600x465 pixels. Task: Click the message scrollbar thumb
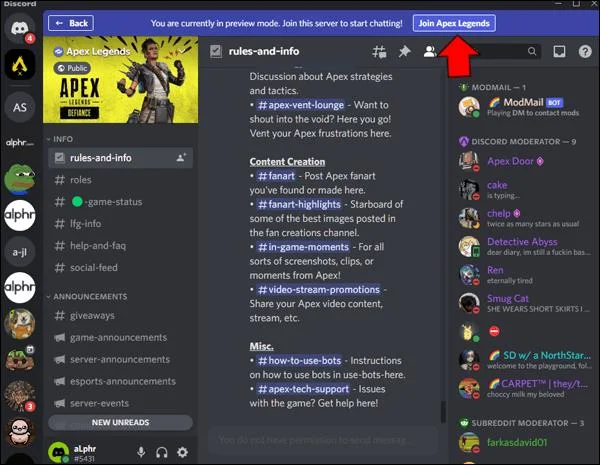pos(443,411)
